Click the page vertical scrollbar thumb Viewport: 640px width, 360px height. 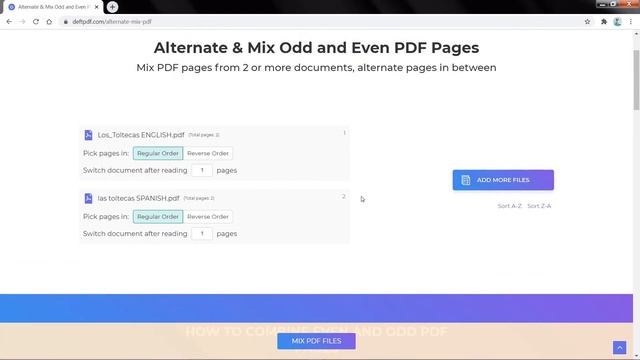click(x=636, y=80)
